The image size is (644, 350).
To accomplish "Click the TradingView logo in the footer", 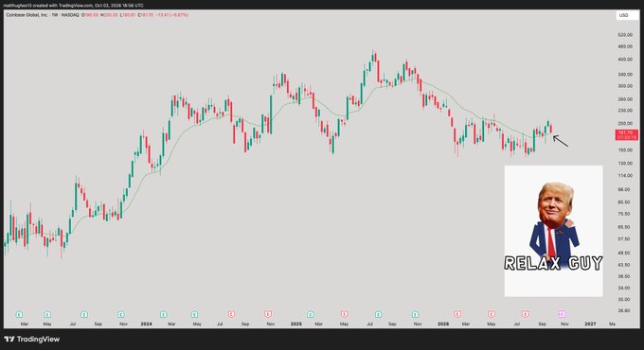I will [32, 340].
